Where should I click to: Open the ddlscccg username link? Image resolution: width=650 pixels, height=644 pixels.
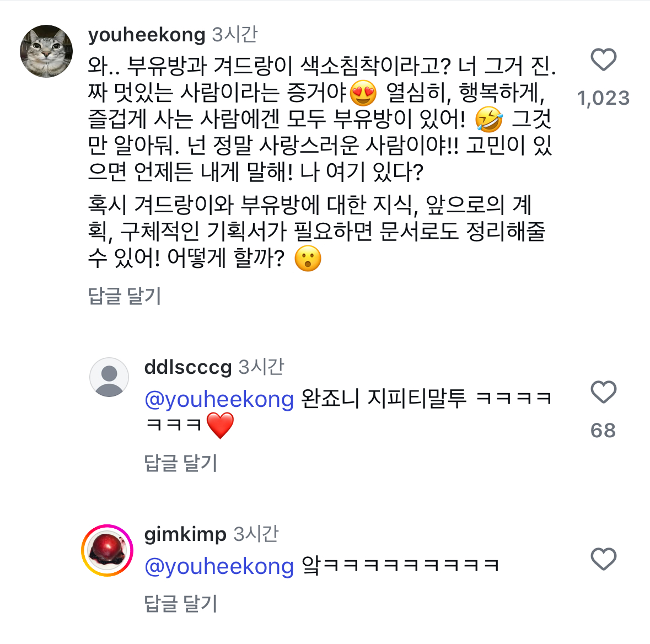point(188,367)
